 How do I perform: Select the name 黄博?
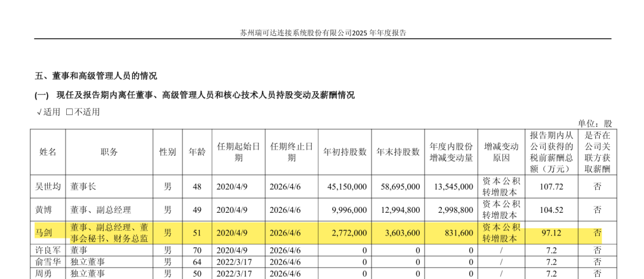pos(44,210)
